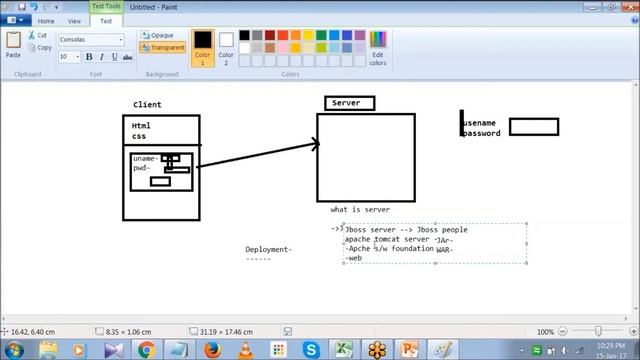Save the drawing from quick access toolbar
Image resolution: width=640 pixels, height=360 pixels.
(21, 7)
